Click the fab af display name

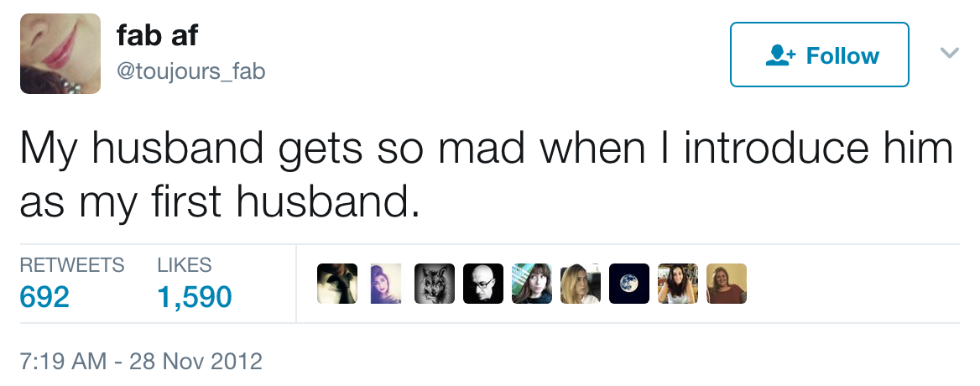(x=158, y=36)
